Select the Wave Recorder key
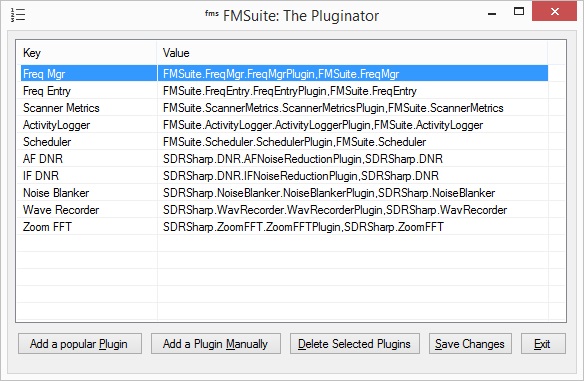The image size is (584, 381). [x=61, y=210]
